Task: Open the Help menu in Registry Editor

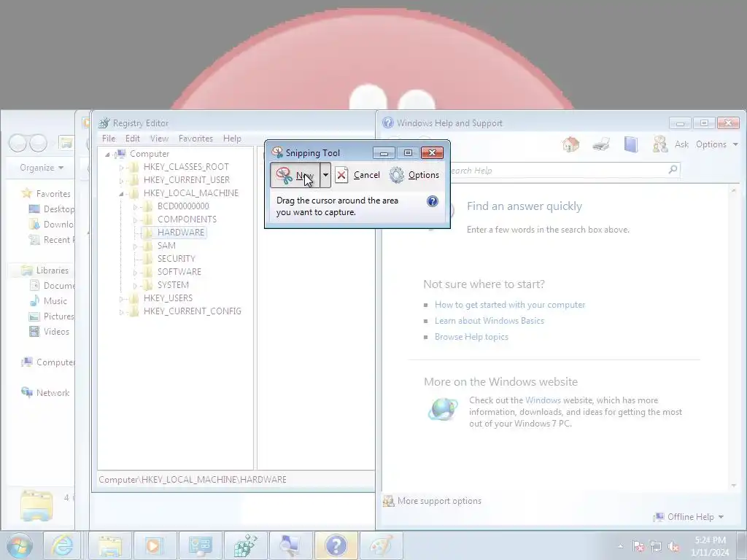Action: tap(232, 139)
